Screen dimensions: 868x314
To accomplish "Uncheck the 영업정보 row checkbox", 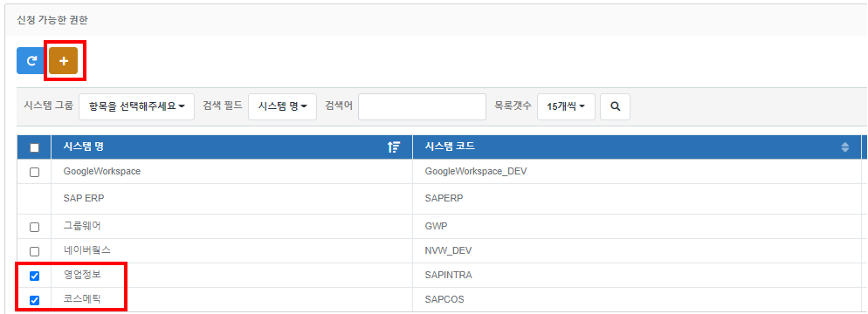I will tap(34, 276).
